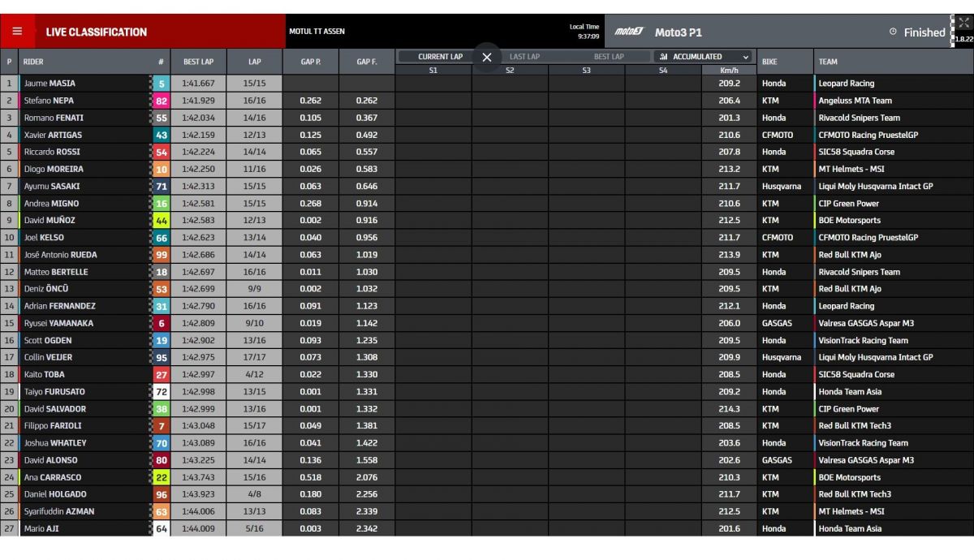Click rider number 5 badge for Masia
The width and height of the screenshot is (974, 560).
coord(162,84)
